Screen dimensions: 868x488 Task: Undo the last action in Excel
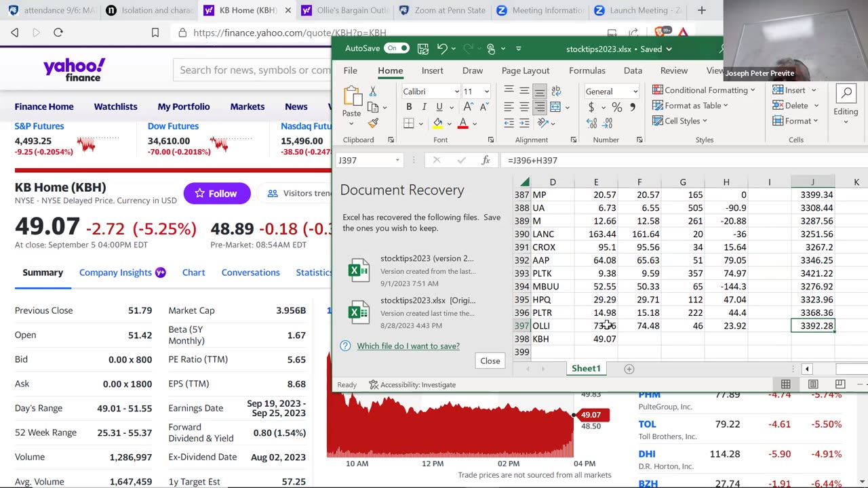(442, 48)
